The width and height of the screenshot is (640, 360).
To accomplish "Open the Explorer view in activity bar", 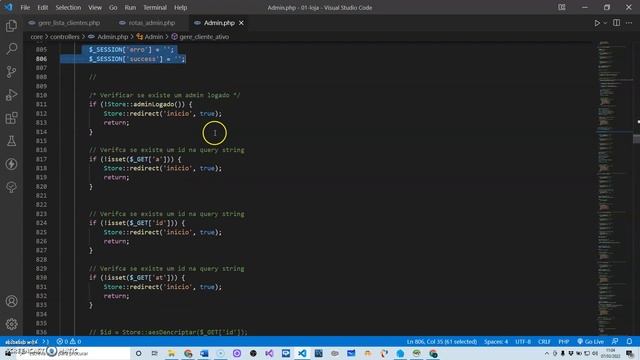I will pyautogui.click(x=11, y=26).
